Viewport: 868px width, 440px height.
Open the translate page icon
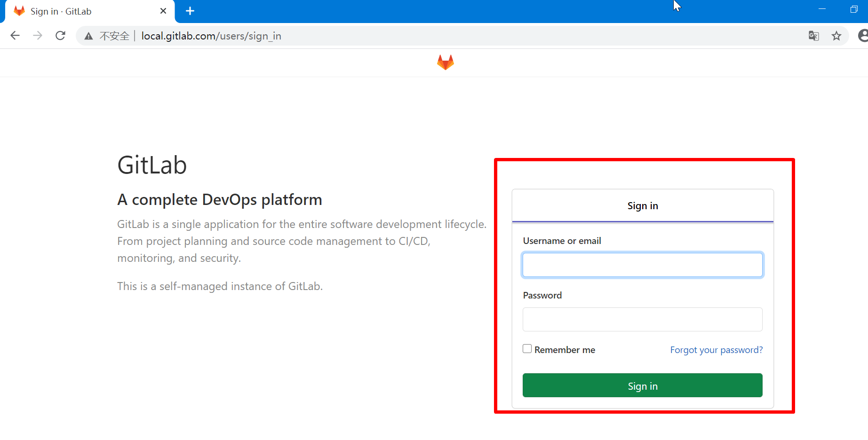(813, 36)
